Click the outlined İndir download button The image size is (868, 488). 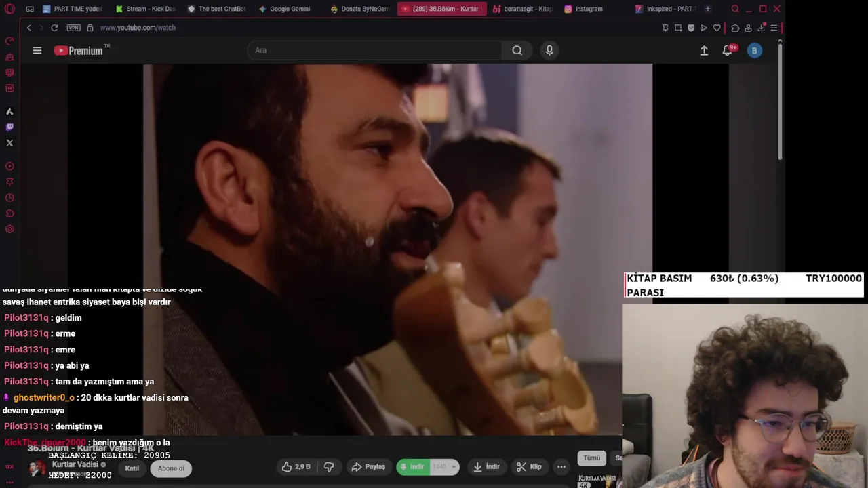click(x=487, y=466)
